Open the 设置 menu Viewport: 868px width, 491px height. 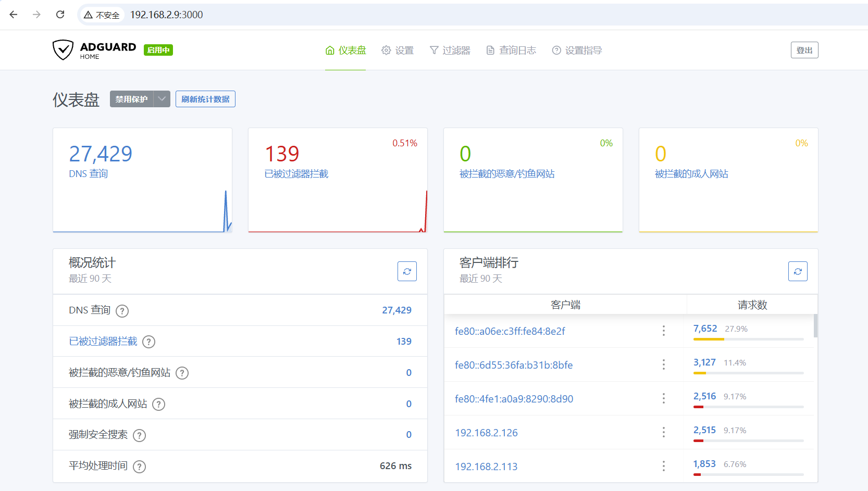click(398, 51)
